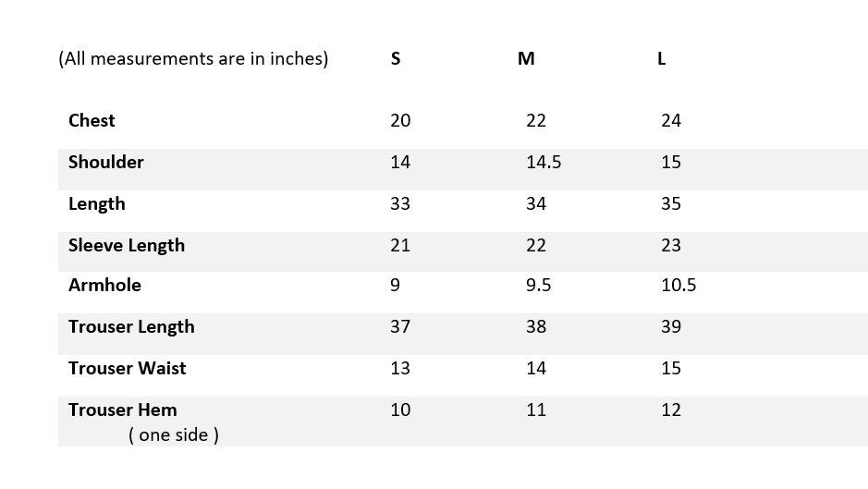The height and width of the screenshot is (489, 868).
Task: Click the measurements in inches note
Action: click(x=193, y=59)
